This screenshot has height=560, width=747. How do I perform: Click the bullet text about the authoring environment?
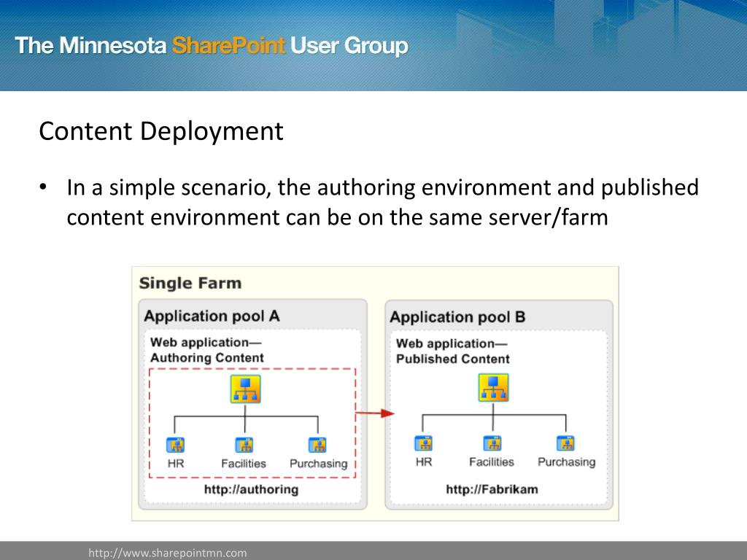click(382, 203)
